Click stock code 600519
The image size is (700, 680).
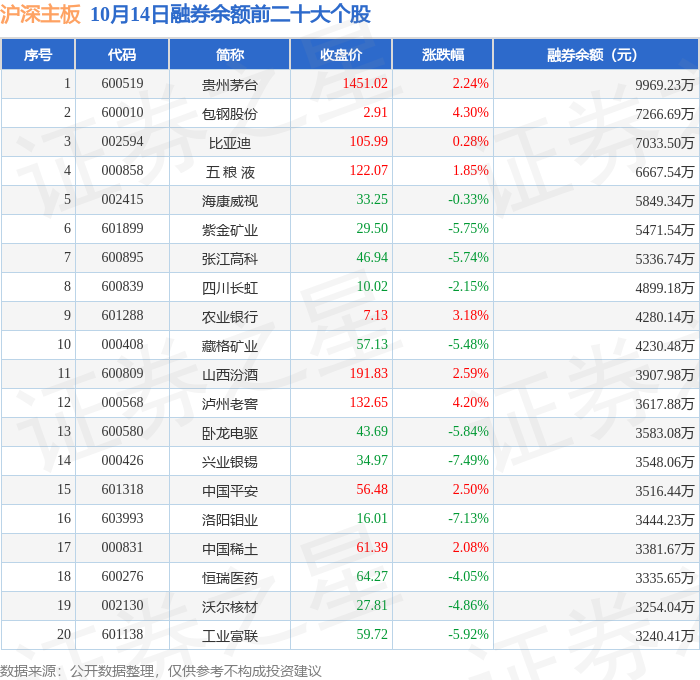pos(122,83)
